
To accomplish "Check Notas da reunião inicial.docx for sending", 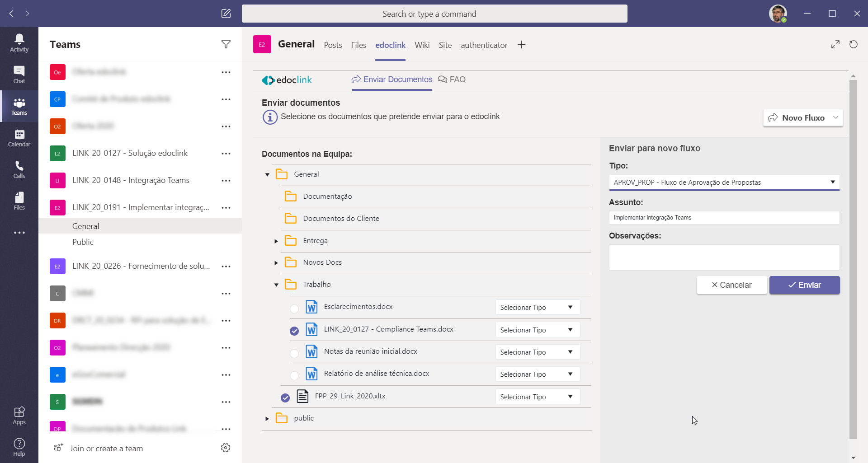I will coord(294,353).
